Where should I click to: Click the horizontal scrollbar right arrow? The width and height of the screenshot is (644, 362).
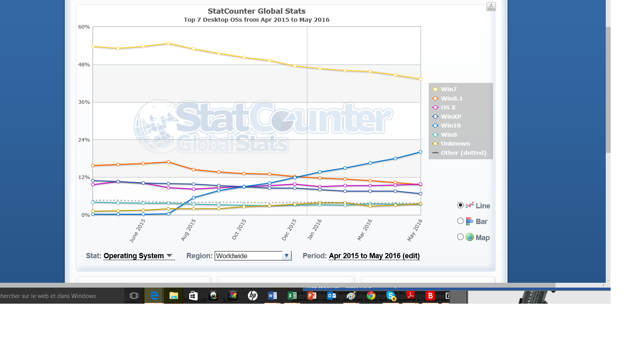[603, 285]
